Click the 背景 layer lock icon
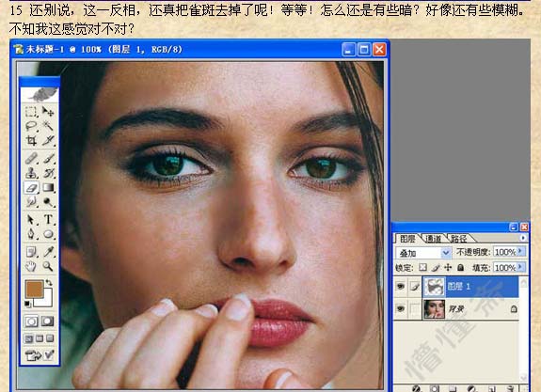This screenshot has width=541, height=392. pos(514,309)
